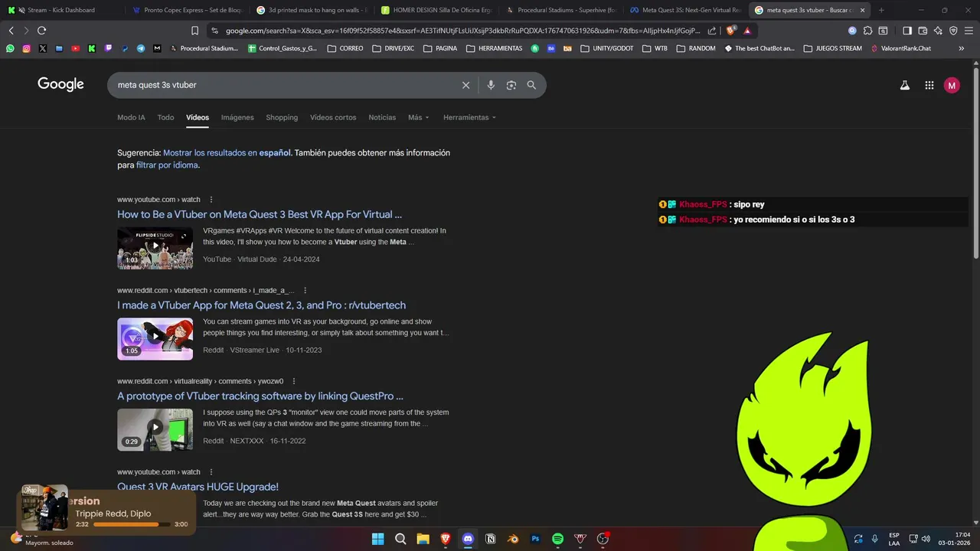The image size is (980, 551).
Task: Open options for the vtubertech Reddit result
Action: pyautogui.click(x=305, y=291)
